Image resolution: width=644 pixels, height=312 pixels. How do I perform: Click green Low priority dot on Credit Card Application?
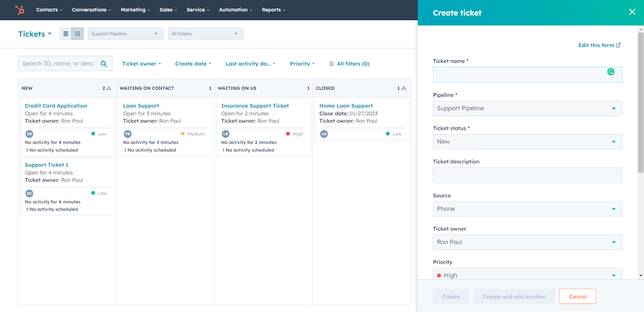pos(93,134)
